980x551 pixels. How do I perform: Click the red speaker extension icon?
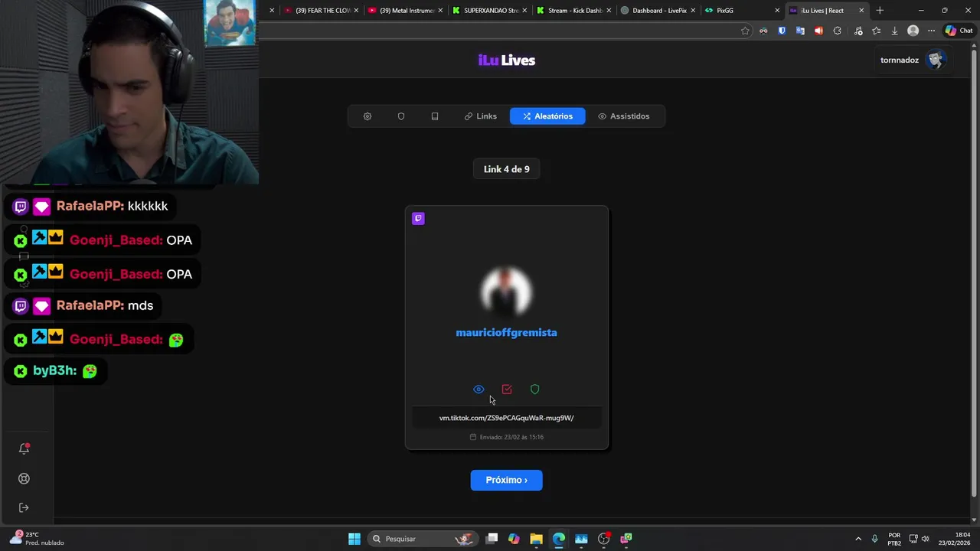[x=818, y=31]
